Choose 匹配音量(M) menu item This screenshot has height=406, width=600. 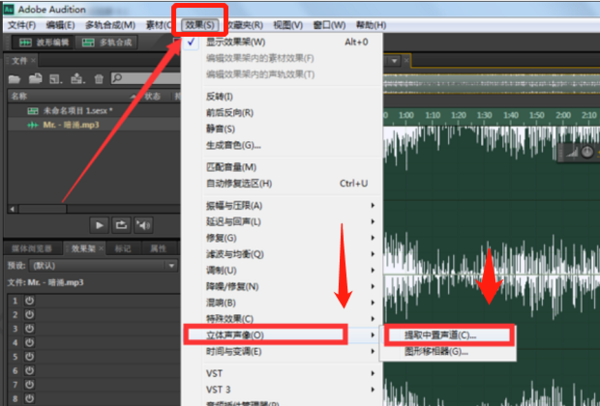[282, 167]
